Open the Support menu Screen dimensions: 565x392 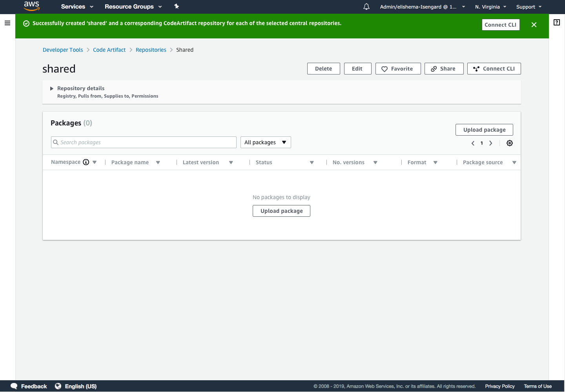tap(529, 7)
